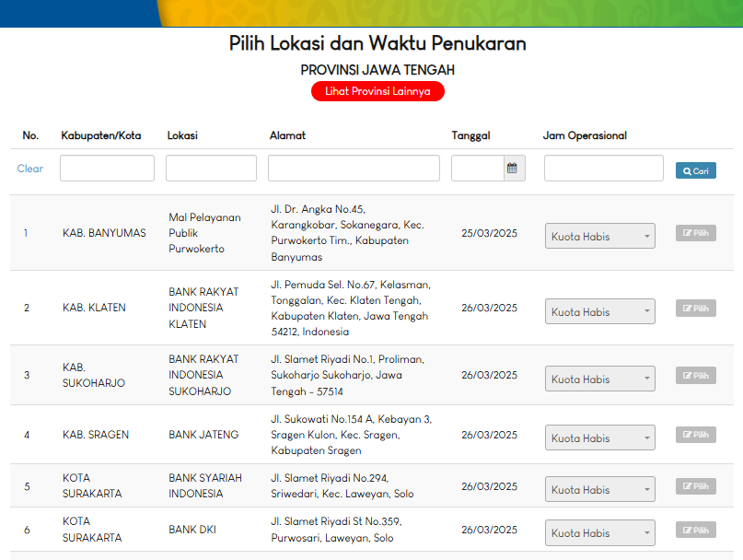The height and width of the screenshot is (560, 743).
Task: Click the No. column header
Action: pyautogui.click(x=30, y=135)
